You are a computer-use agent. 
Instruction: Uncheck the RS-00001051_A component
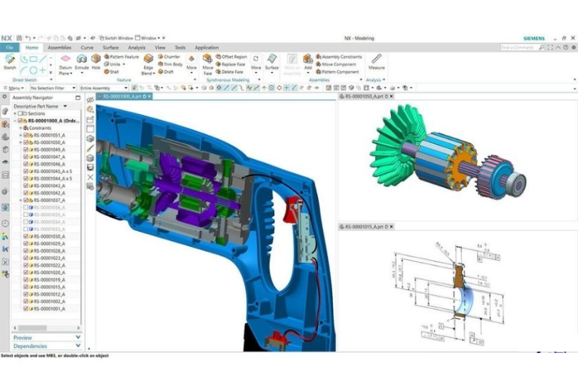[26, 135]
